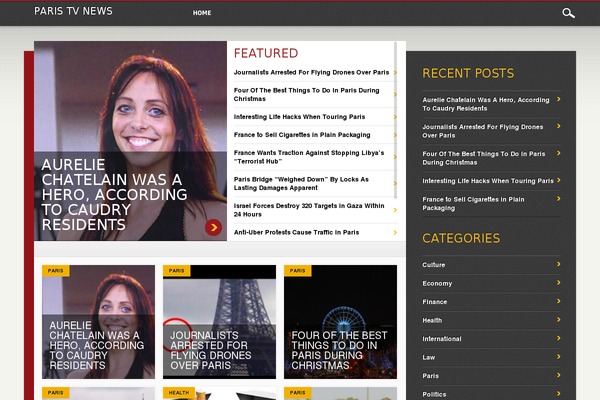600x400 pixels.
Task: Open featured 'France Wants Traction Against' article
Action: [x=309, y=157]
